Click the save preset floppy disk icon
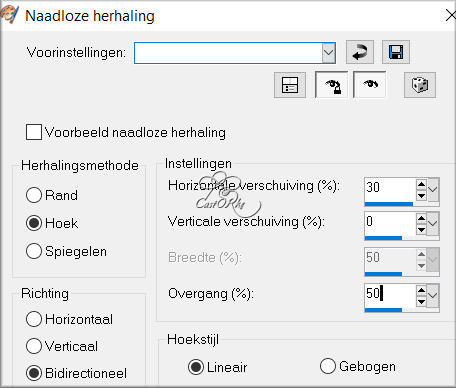Image resolution: width=456 pixels, height=388 pixels. (x=396, y=52)
